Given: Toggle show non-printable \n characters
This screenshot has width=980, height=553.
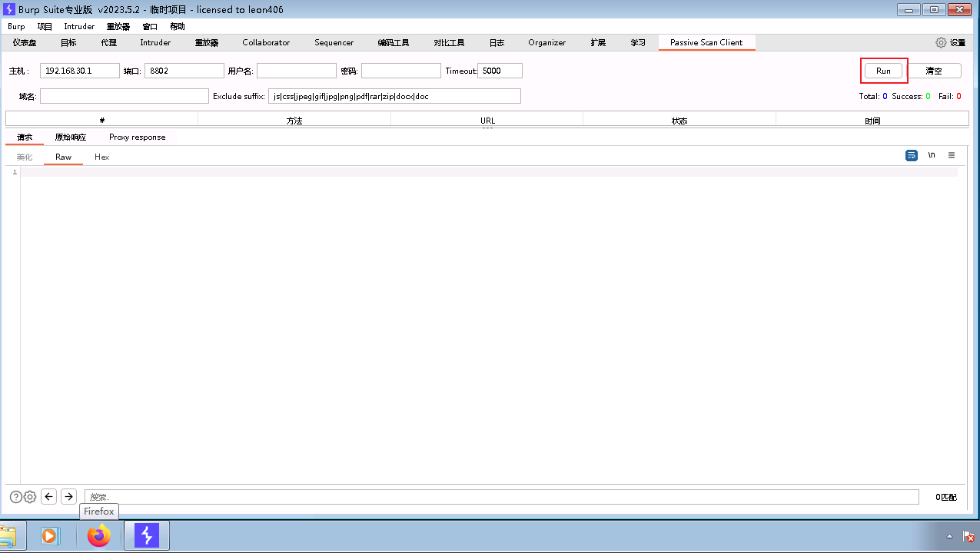Looking at the screenshot, I should pos(932,155).
